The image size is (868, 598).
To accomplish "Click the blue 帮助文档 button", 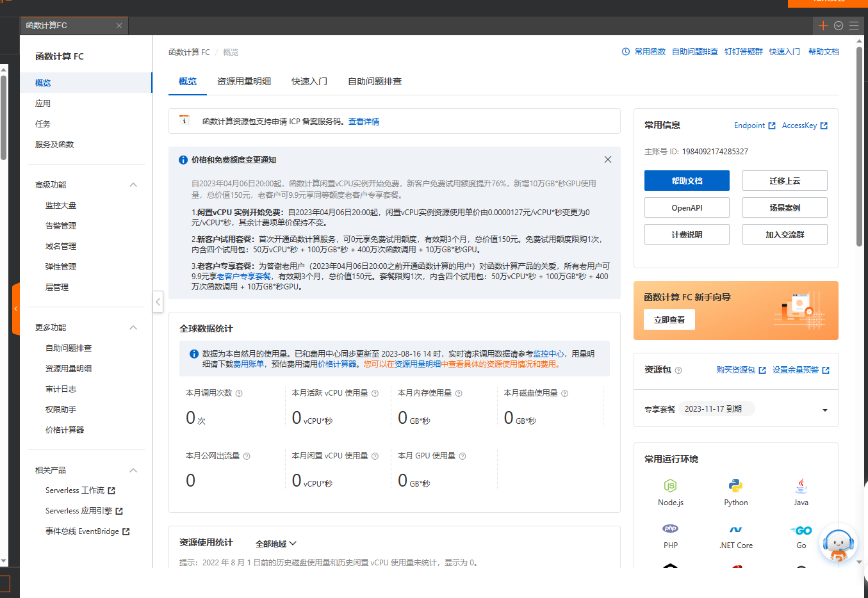I will [687, 181].
